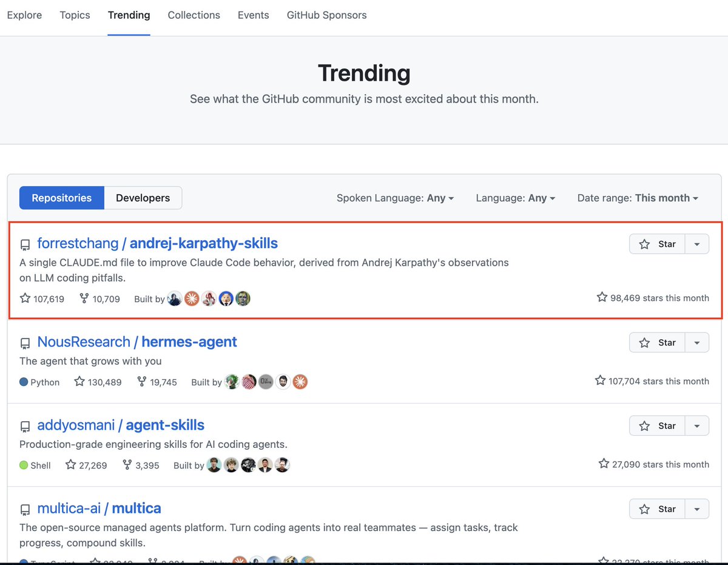Star the agent-skills repository
The height and width of the screenshot is (565, 728).
(x=657, y=425)
